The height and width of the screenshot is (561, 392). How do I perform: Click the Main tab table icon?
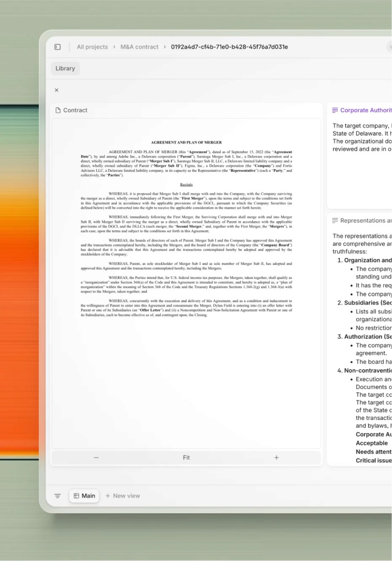point(77,496)
